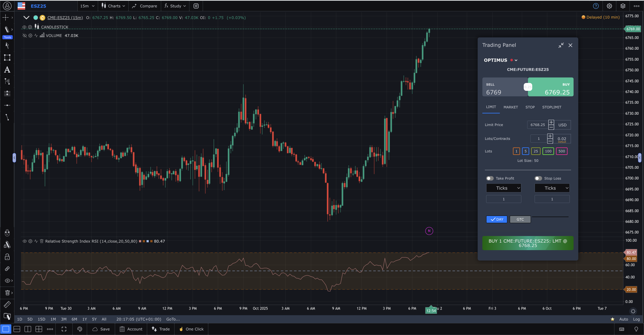This screenshot has width=644, height=335.
Task: Hide the RSI indicator via eye icon
Action: pyautogui.click(x=25, y=241)
